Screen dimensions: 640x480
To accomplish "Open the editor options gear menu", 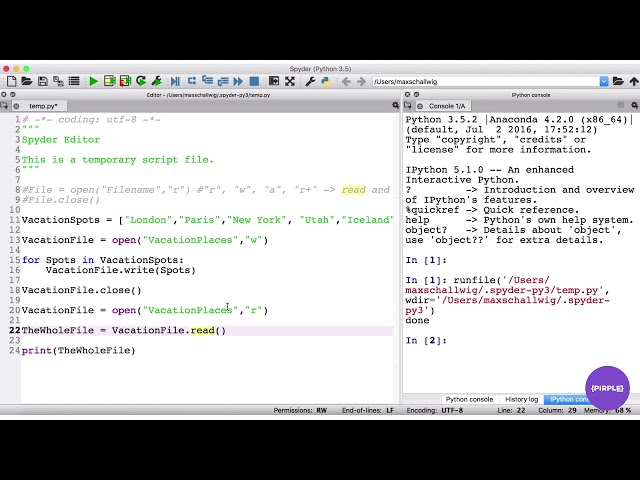I will (x=395, y=105).
